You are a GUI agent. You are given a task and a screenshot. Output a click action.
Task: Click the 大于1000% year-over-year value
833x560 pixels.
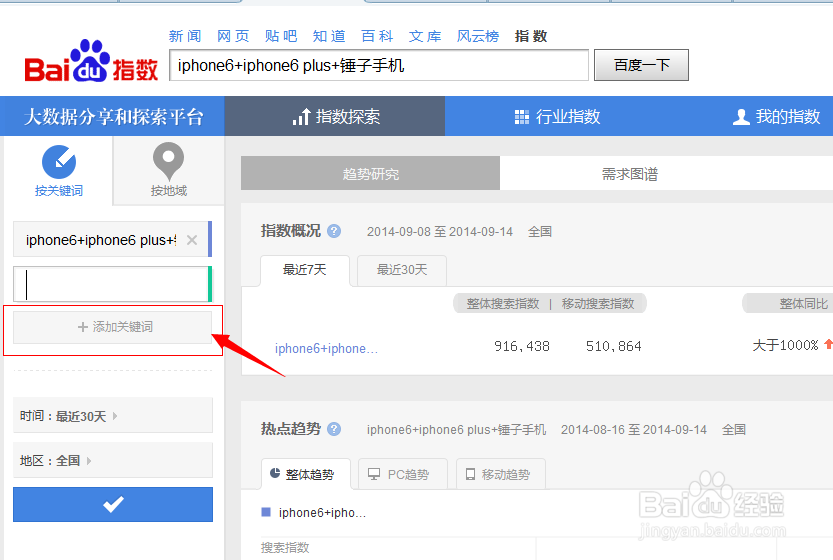pyautogui.click(x=785, y=345)
